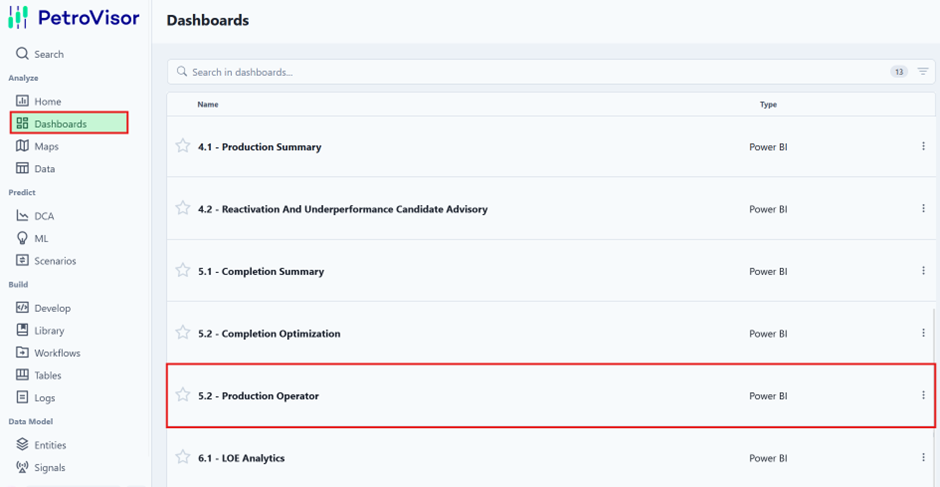Click the Scenarios icon in the sidebar
Viewport: 940px width, 487px height.
pos(22,260)
